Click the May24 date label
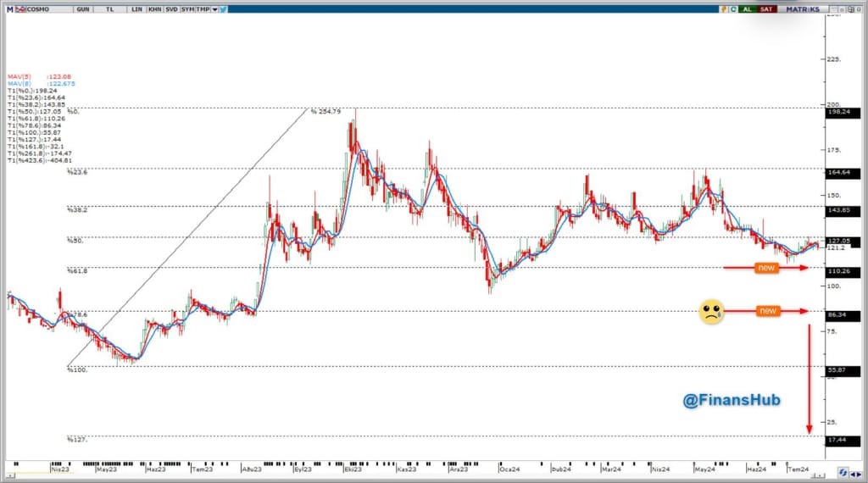The image size is (868, 483). tap(704, 469)
